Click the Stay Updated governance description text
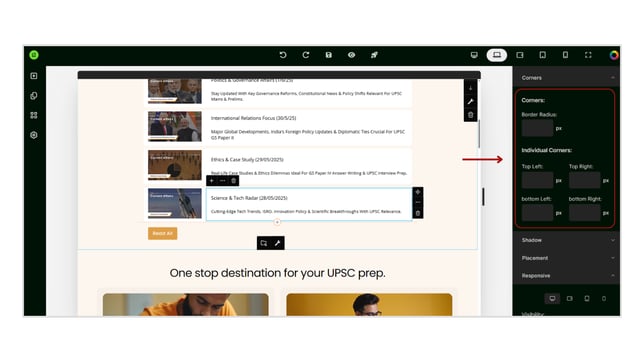This screenshot has height=362, width=644. point(306,96)
